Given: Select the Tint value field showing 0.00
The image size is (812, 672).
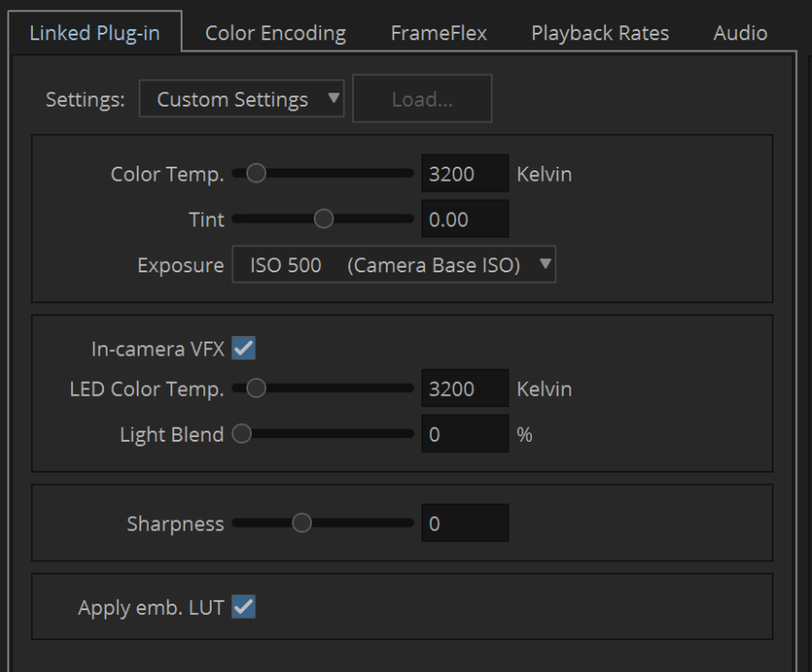Looking at the screenshot, I should 465,219.
